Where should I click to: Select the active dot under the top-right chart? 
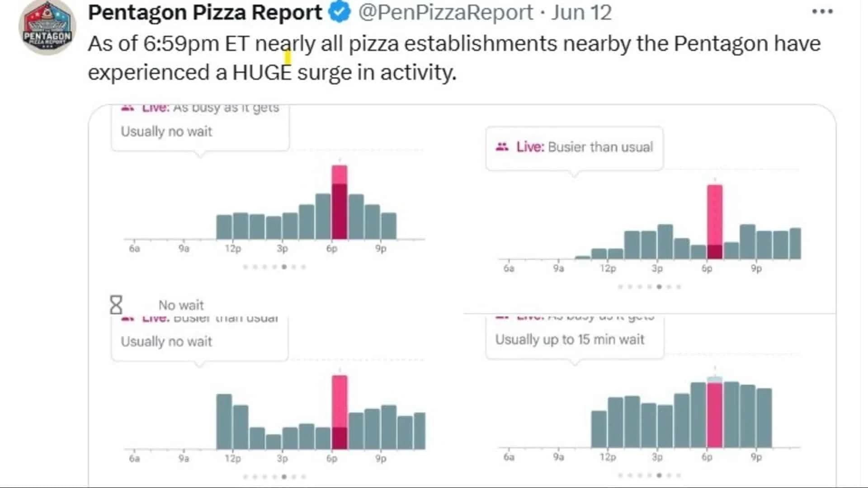pos(658,286)
